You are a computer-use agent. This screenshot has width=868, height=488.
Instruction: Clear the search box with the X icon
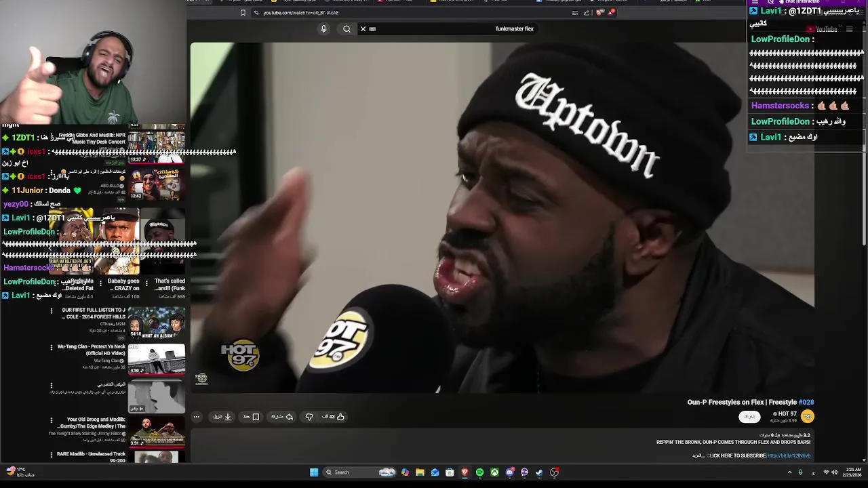coord(363,29)
